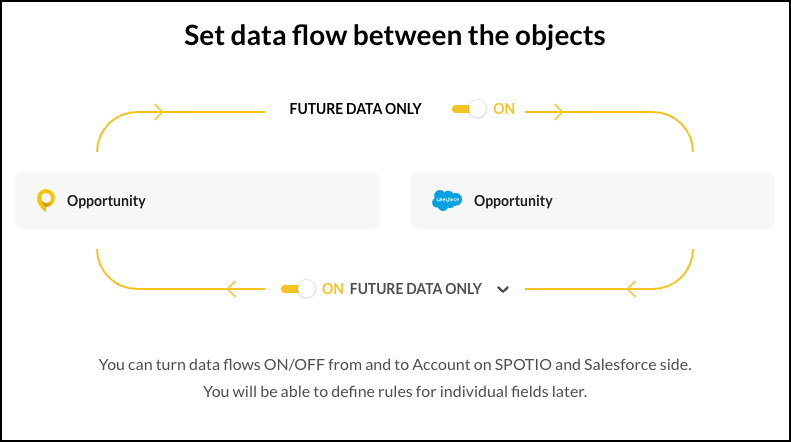Click the data flows ON/OFF help text

395,364
